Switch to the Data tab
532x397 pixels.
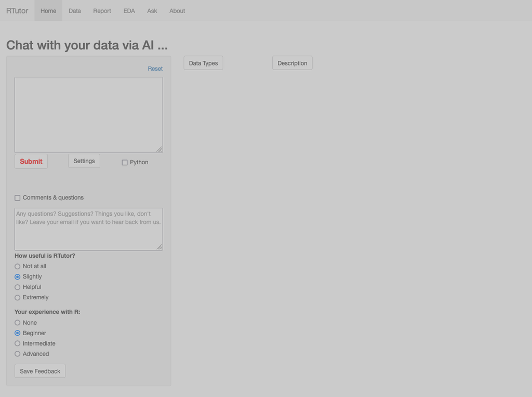pos(75,10)
